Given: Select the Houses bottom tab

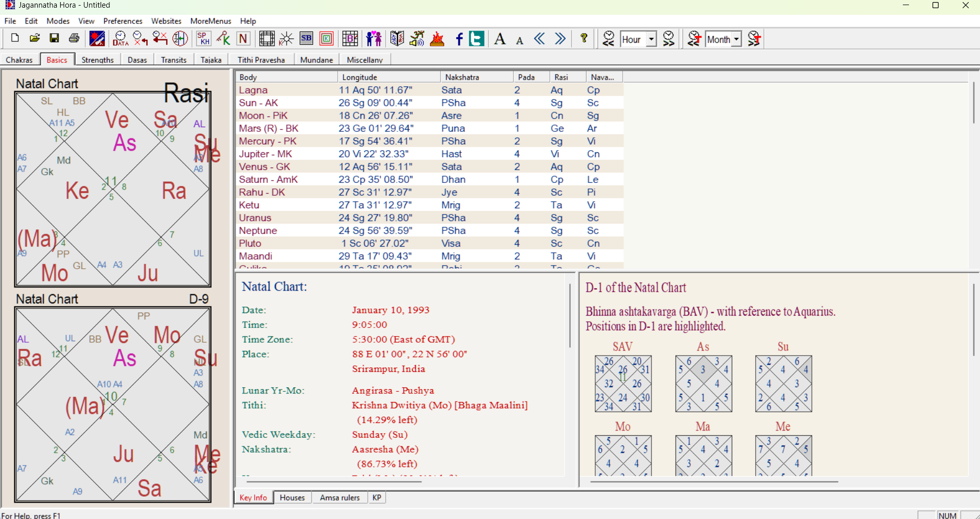Looking at the screenshot, I should [292, 498].
